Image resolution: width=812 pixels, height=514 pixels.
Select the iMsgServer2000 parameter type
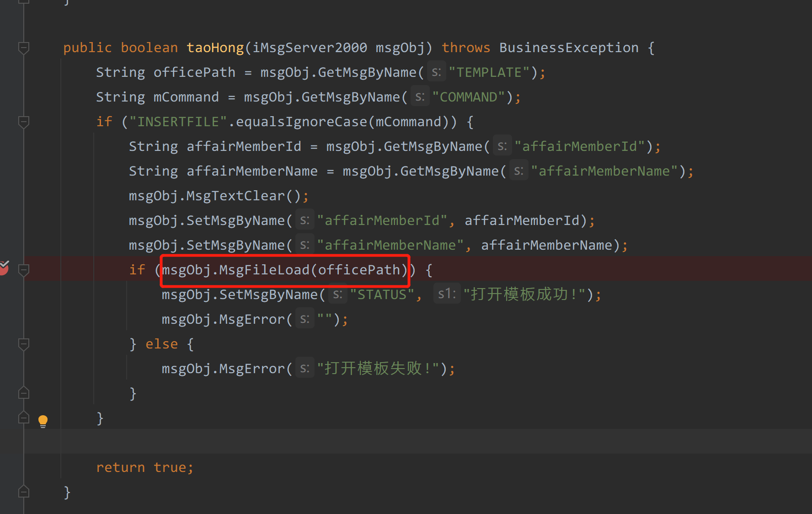tap(310, 48)
